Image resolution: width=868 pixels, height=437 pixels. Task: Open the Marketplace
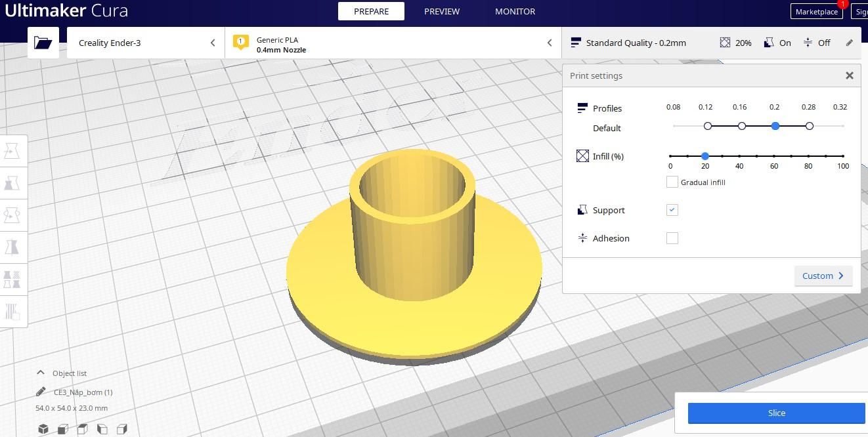[817, 11]
